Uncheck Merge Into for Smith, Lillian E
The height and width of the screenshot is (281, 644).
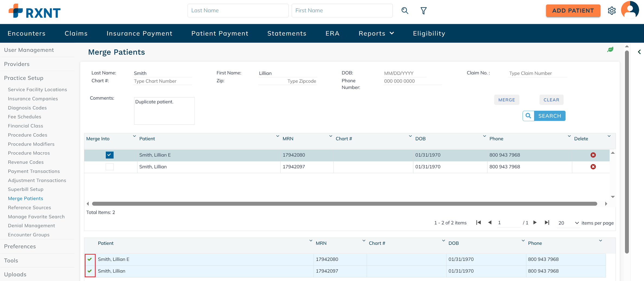point(110,155)
